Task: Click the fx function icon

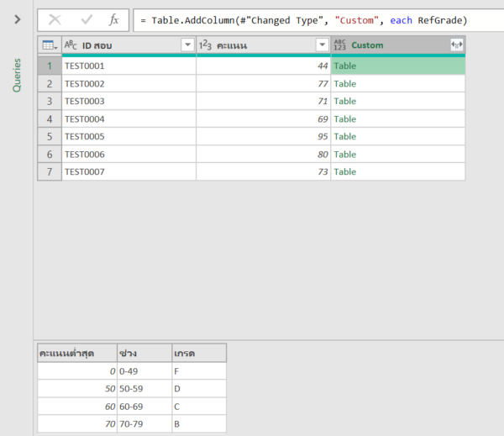Action: click(114, 19)
